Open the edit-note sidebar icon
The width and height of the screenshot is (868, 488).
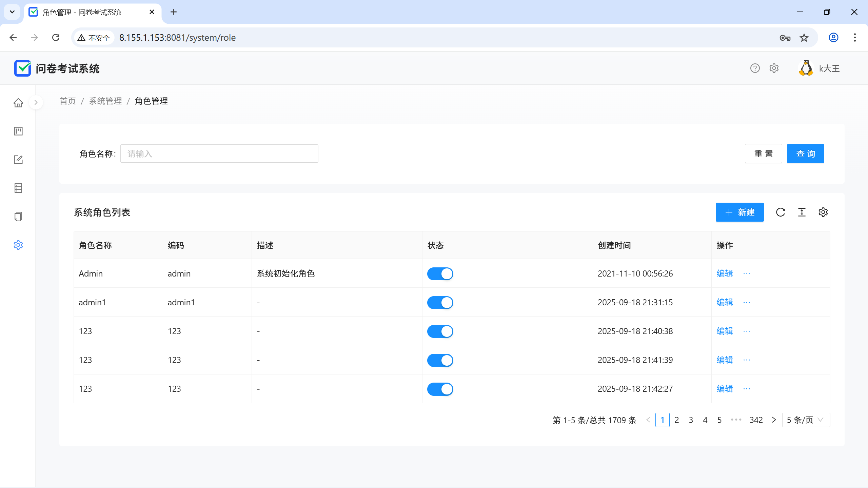[18, 160]
